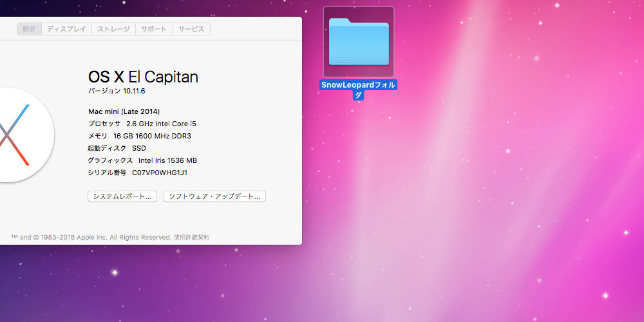
Task: Click the メモリ 16 GB 1600 MHz DDR3 line
Action: pos(139,136)
